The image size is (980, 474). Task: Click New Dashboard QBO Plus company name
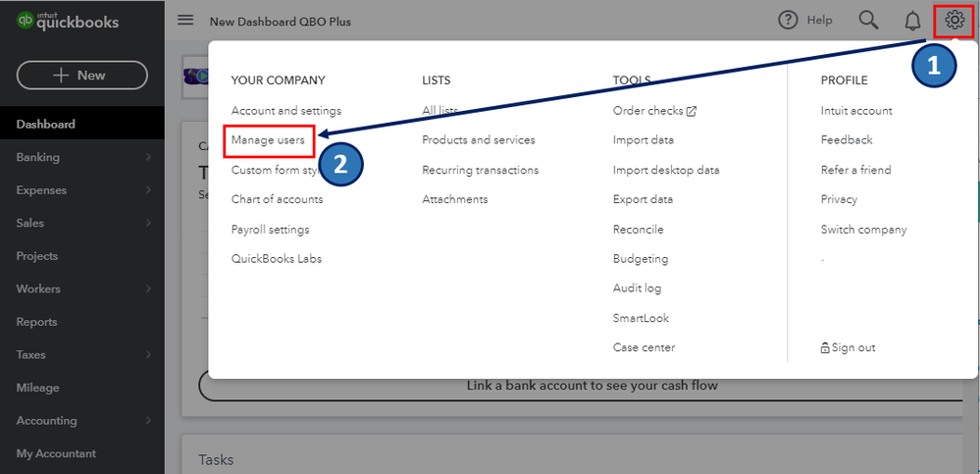(x=280, y=22)
